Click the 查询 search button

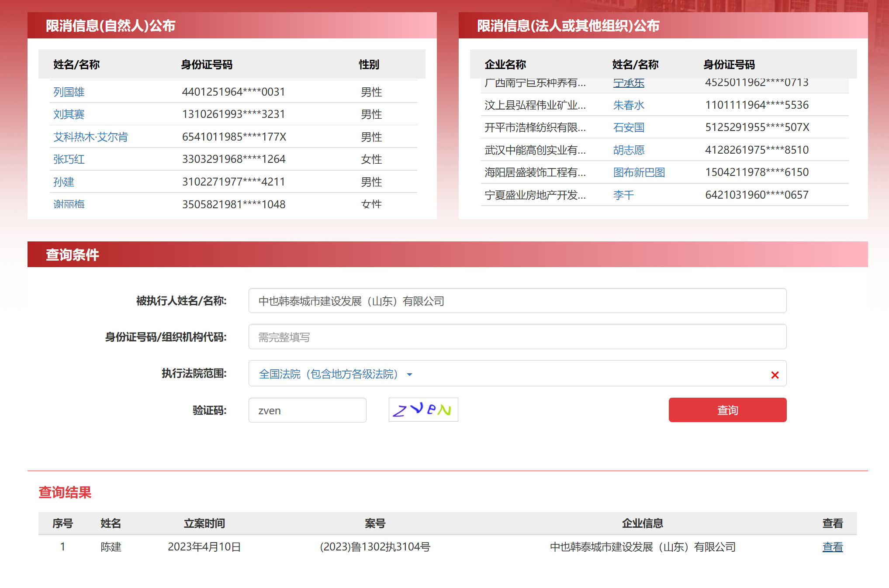click(727, 410)
